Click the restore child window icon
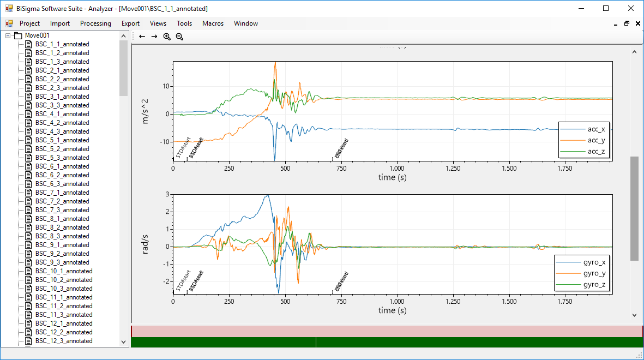Image resolution: width=644 pixels, height=360 pixels. pos(627,23)
